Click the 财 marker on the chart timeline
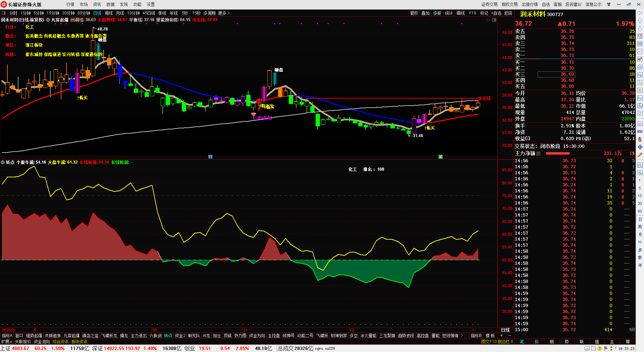The height and width of the screenshot is (352, 644). pos(210,157)
